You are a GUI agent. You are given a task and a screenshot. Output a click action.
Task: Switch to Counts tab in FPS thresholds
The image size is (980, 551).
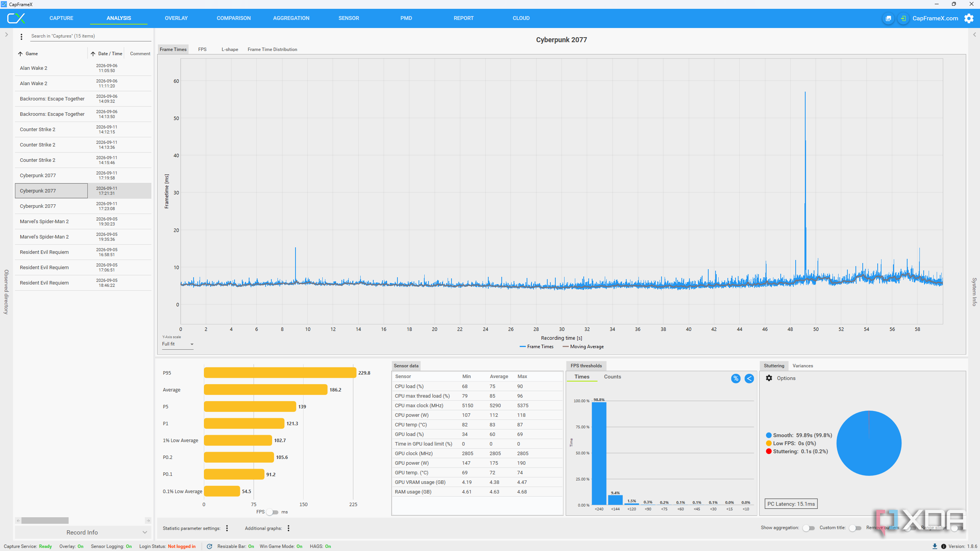(612, 377)
